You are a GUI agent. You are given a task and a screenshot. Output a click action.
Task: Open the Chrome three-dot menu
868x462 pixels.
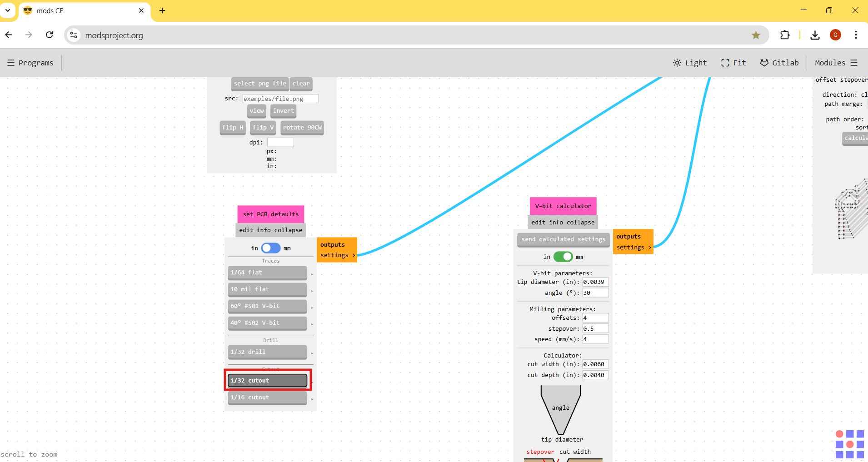tap(856, 35)
